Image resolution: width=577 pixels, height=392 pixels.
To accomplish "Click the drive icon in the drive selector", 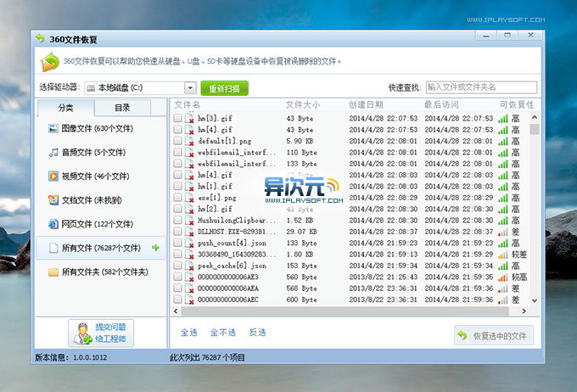I will pos(91,88).
